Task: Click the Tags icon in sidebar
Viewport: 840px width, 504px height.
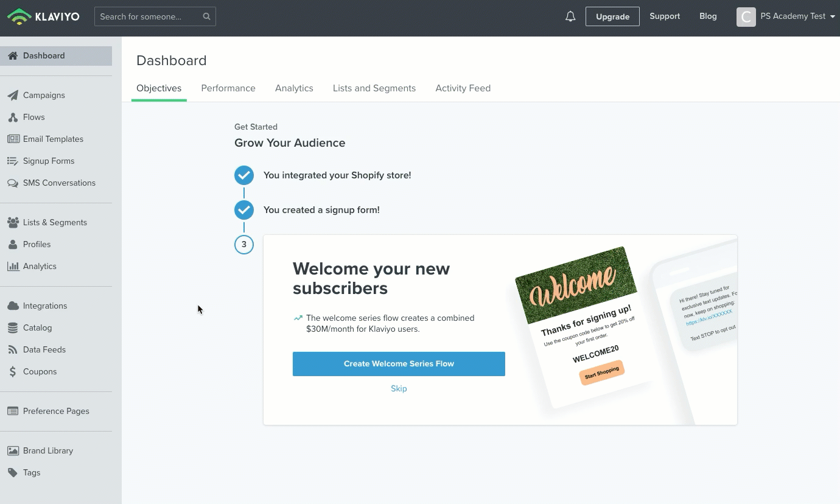Action: 13,472
